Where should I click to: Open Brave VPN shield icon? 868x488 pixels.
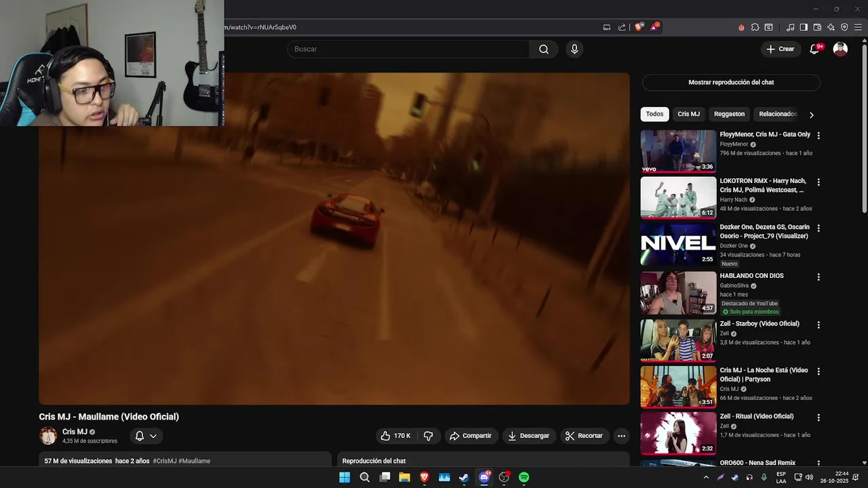[844, 27]
